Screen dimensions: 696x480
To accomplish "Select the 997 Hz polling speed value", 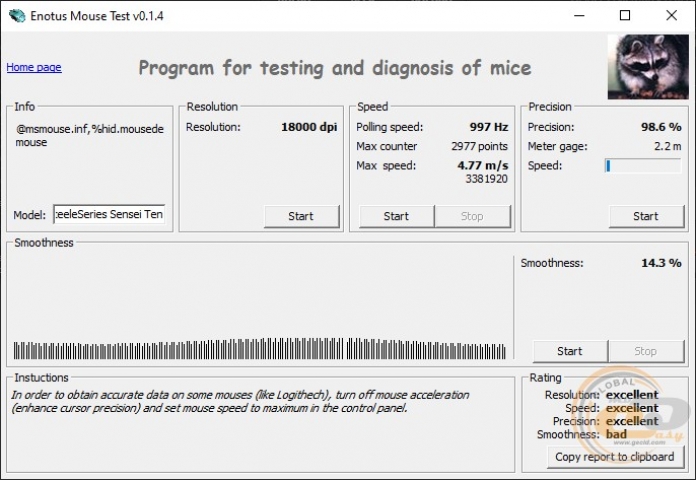I will (x=489, y=127).
